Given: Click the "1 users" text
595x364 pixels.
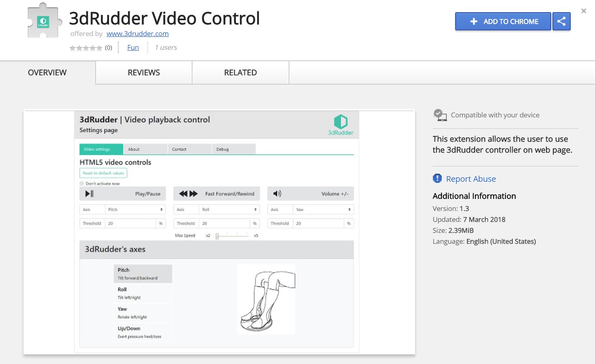Looking at the screenshot, I should (166, 47).
